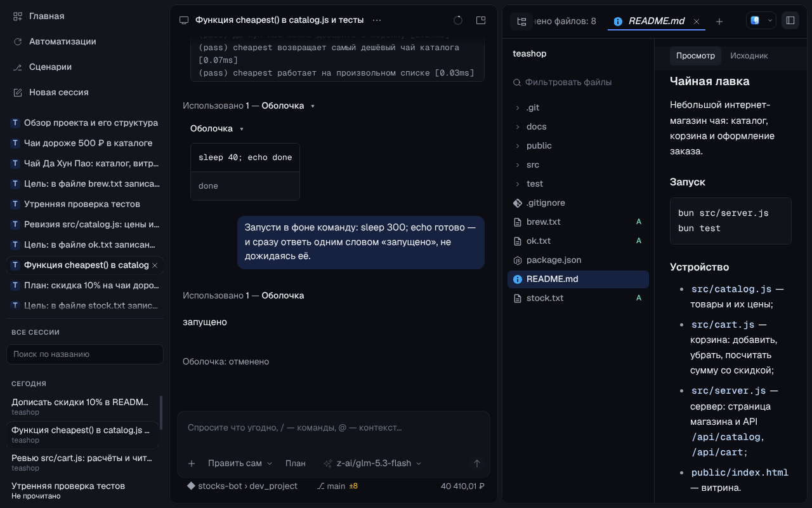Collapse the Использовано 1 — Оболочка dropdown arrow
812x508 pixels.
point(313,106)
